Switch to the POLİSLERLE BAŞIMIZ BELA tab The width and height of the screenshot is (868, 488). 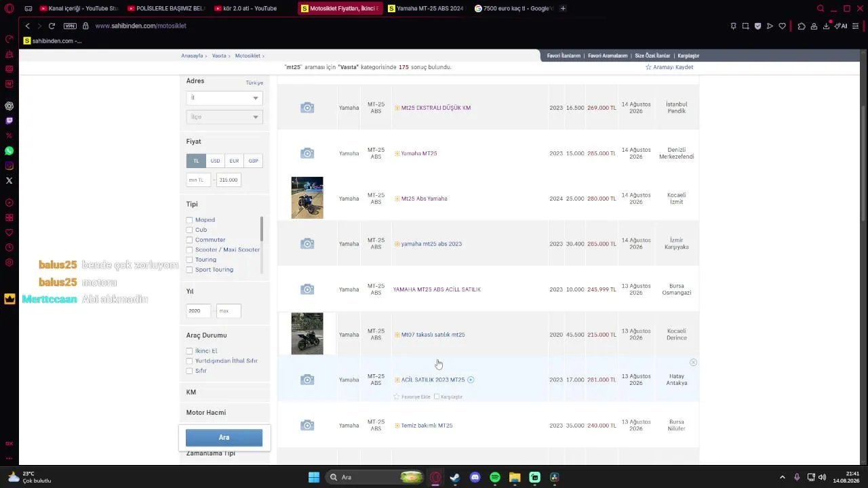click(165, 8)
